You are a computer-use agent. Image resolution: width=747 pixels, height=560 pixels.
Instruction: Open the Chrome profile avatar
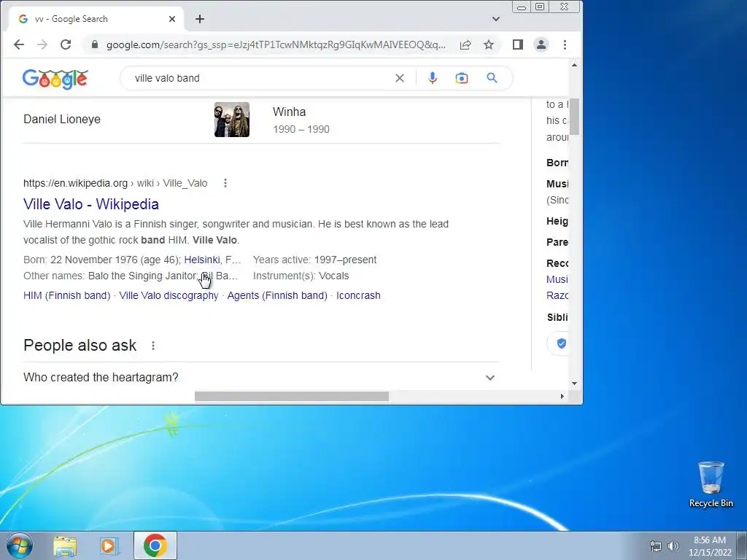tap(541, 44)
